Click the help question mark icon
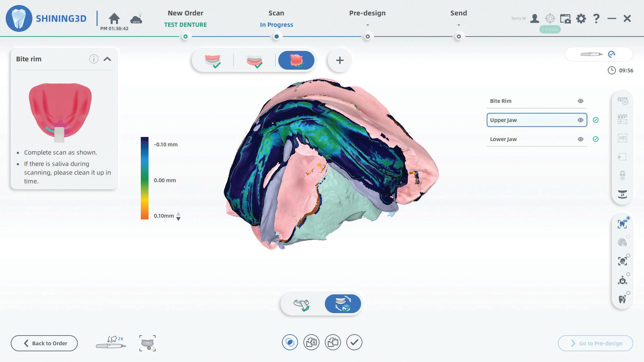The image size is (644, 362). (596, 19)
